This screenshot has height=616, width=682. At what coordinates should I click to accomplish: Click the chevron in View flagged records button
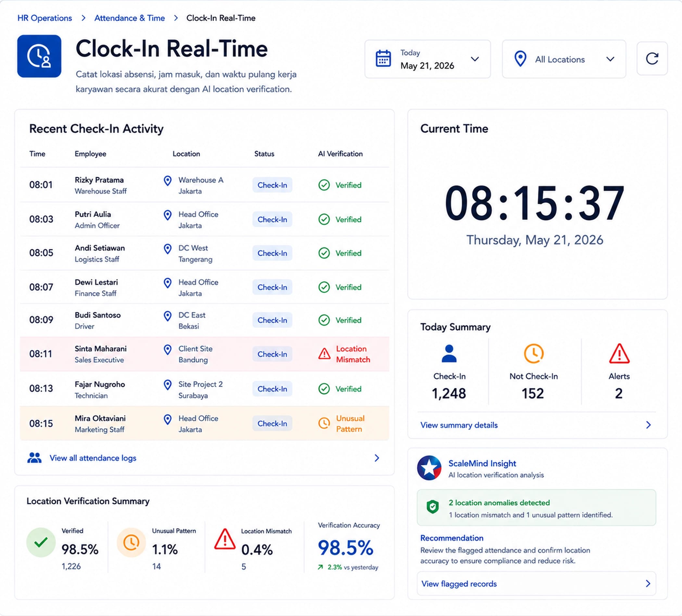click(648, 584)
